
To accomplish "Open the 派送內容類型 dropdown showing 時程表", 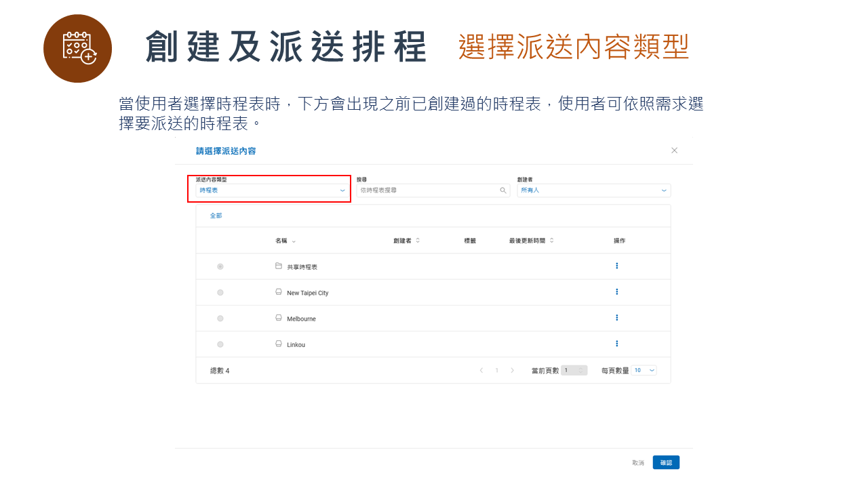I will pos(269,190).
